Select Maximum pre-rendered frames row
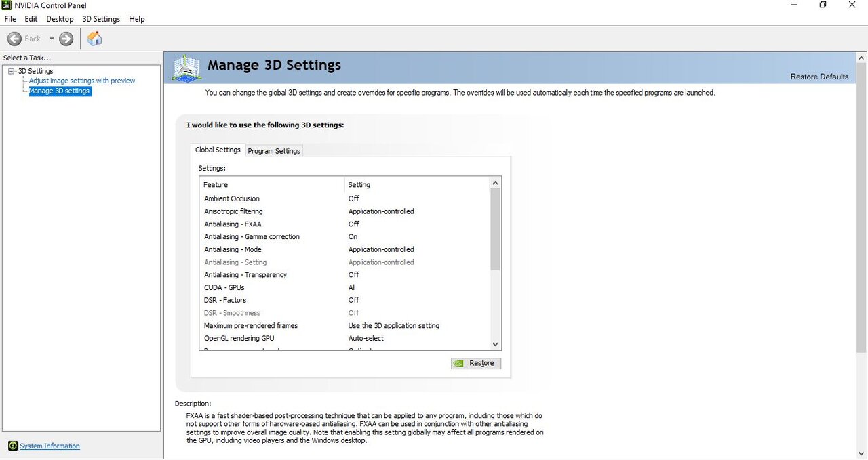The width and height of the screenshot is (868, 460). coord(344,325)
